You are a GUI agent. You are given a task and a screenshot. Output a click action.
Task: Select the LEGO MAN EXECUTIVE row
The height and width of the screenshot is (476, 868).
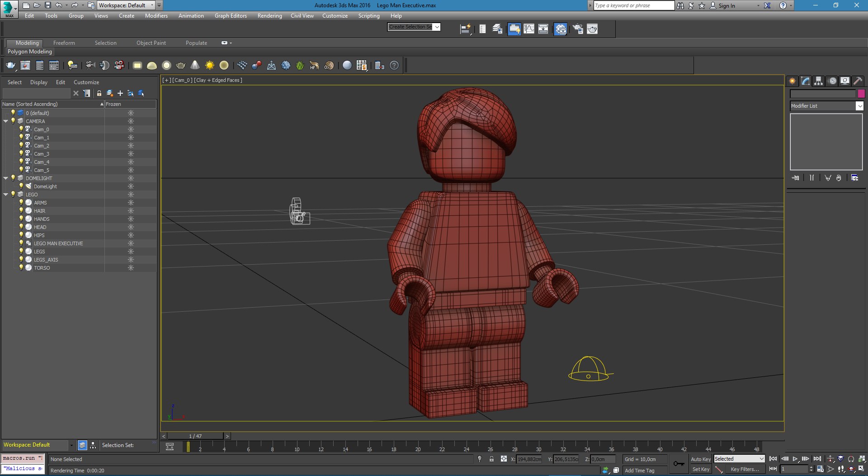(58, 243)
